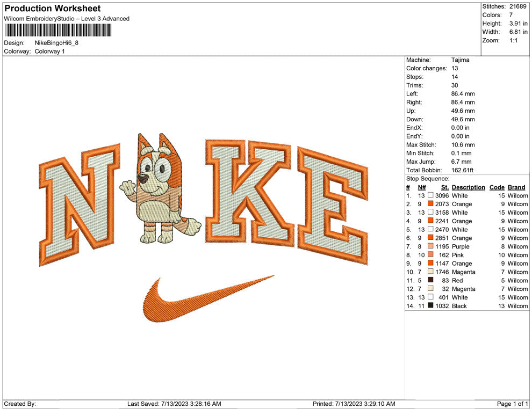Click the 'Pink' description in row 8
Image resolution: width=532 pixels, height=409 pixels.
pos(458,255)
